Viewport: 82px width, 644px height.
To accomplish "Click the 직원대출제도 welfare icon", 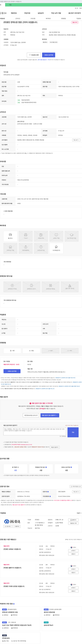I will click(x=26, y=248).
